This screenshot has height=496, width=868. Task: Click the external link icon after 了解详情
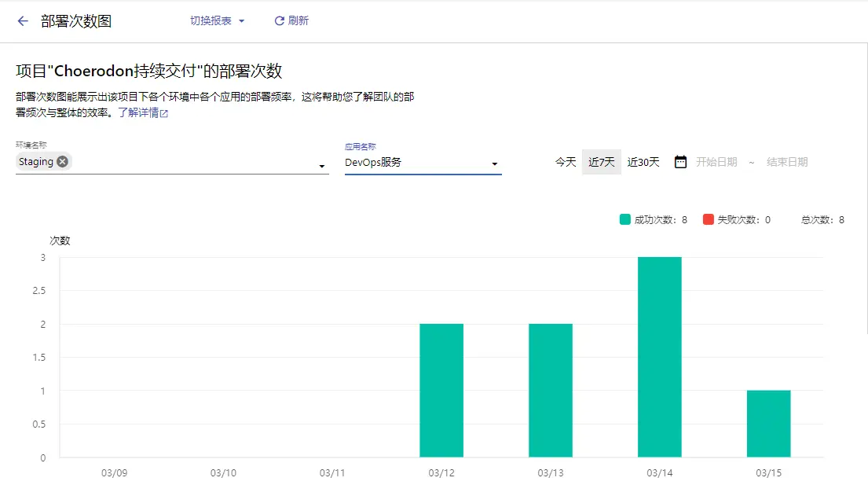click(164, 114)
